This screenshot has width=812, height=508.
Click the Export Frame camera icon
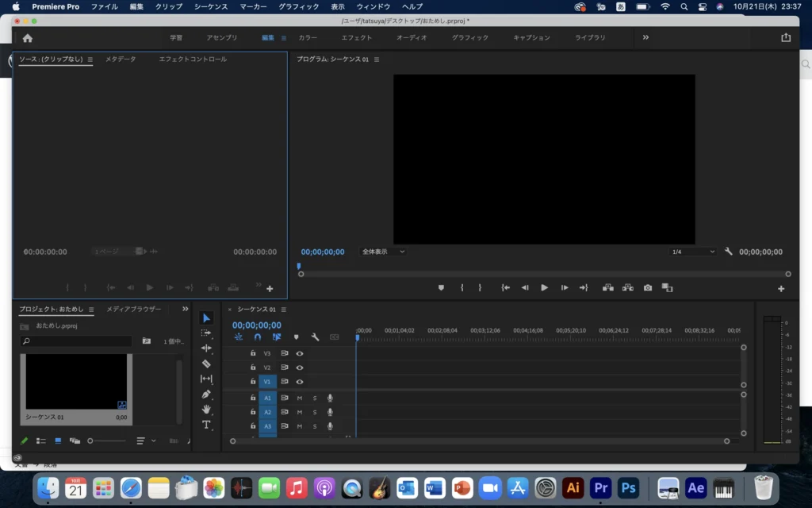(648, 288)
